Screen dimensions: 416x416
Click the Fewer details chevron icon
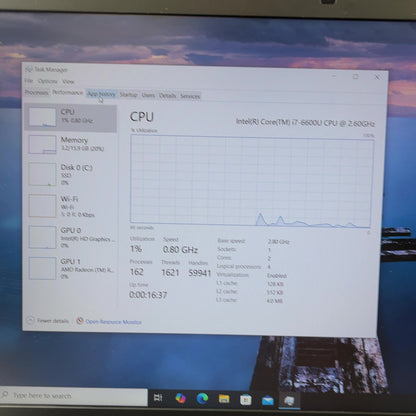tap(30, 320)
